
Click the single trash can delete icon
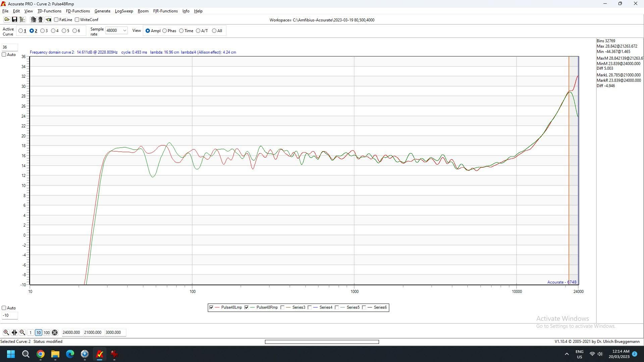tap(41, 20)
